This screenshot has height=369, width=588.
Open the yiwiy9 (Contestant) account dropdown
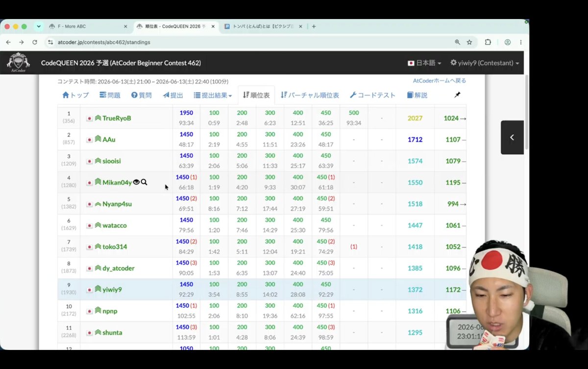point(485,63)
